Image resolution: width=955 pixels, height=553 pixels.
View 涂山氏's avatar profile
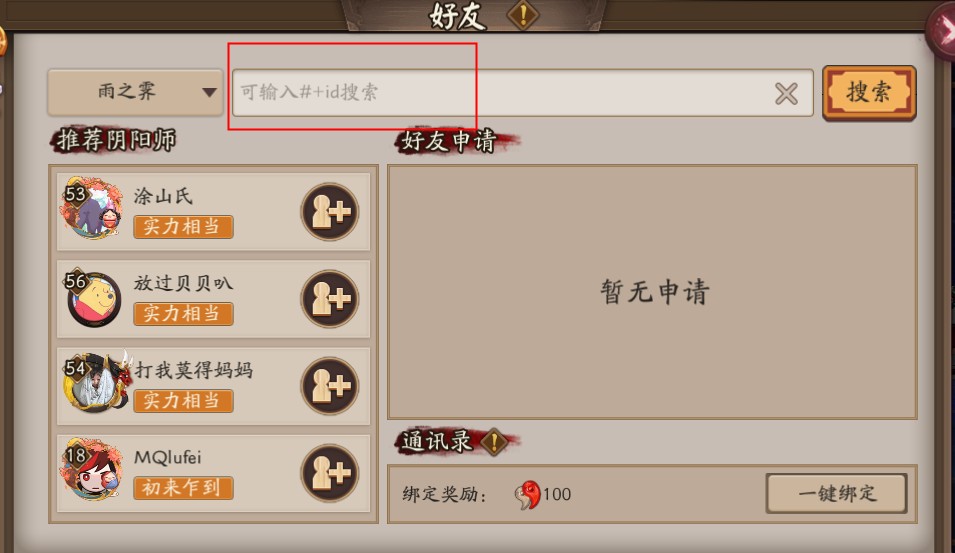(x=91, y=208)
